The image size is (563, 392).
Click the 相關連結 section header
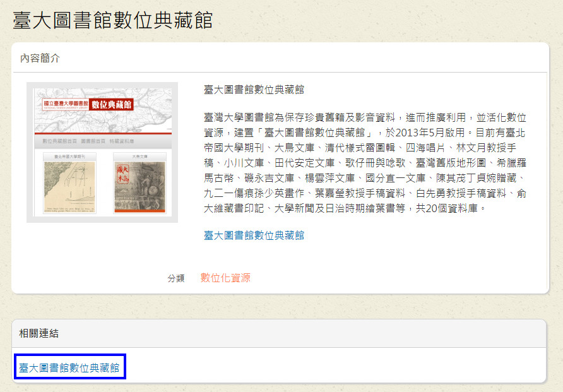pyautogui.click(x=39, y=333)
